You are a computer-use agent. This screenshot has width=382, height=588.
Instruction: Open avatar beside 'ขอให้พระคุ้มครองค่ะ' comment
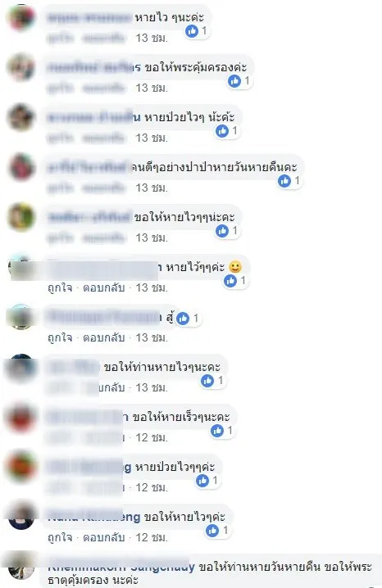click(21, 67)
